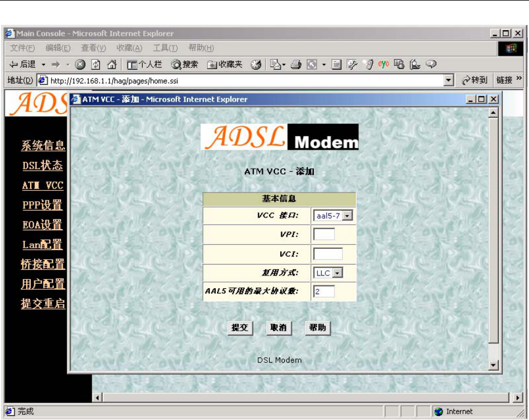Click main window horizontal scroll right arrow
This screenshot has height=420, width=529.
tap(517, 398)
